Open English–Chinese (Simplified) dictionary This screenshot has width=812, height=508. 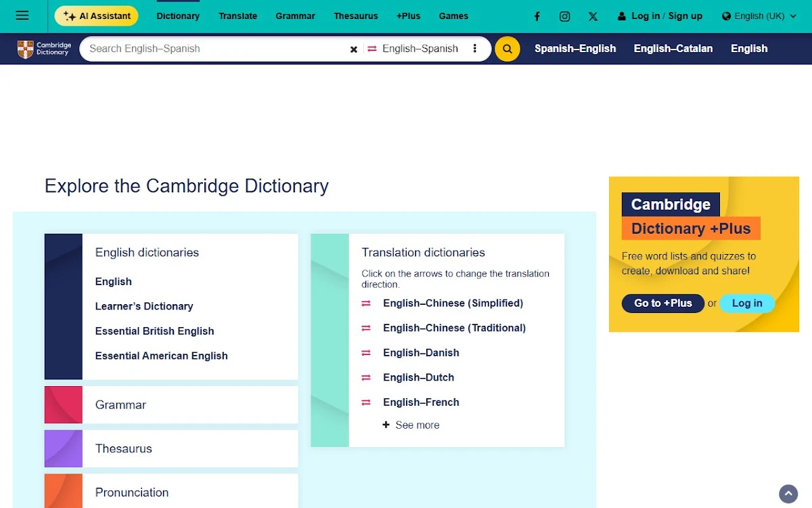[x=453, y=303]
